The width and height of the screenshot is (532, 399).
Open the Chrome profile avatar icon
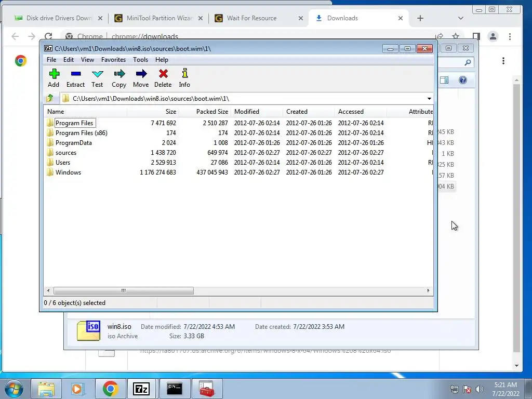pyautogui.click(x=493, y=36)
